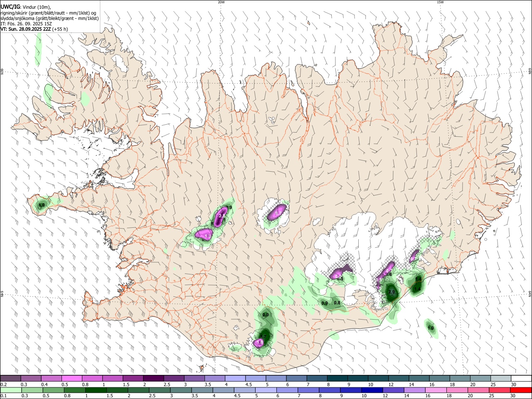Pick upper legend white swatch between 25 and 30
This screenshot has width=532, height=399.
tap(500, 379)
